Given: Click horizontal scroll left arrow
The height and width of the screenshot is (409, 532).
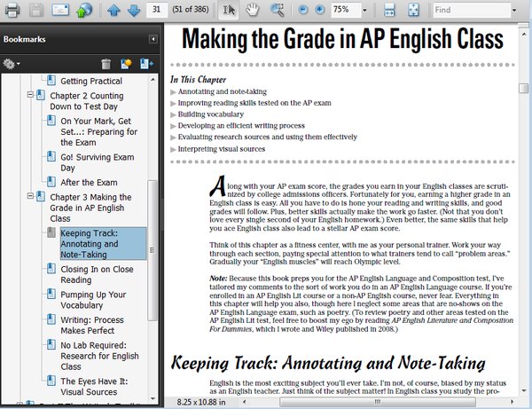Looking at the screenshot, I should pyautogui.click(x=244, y=402).
